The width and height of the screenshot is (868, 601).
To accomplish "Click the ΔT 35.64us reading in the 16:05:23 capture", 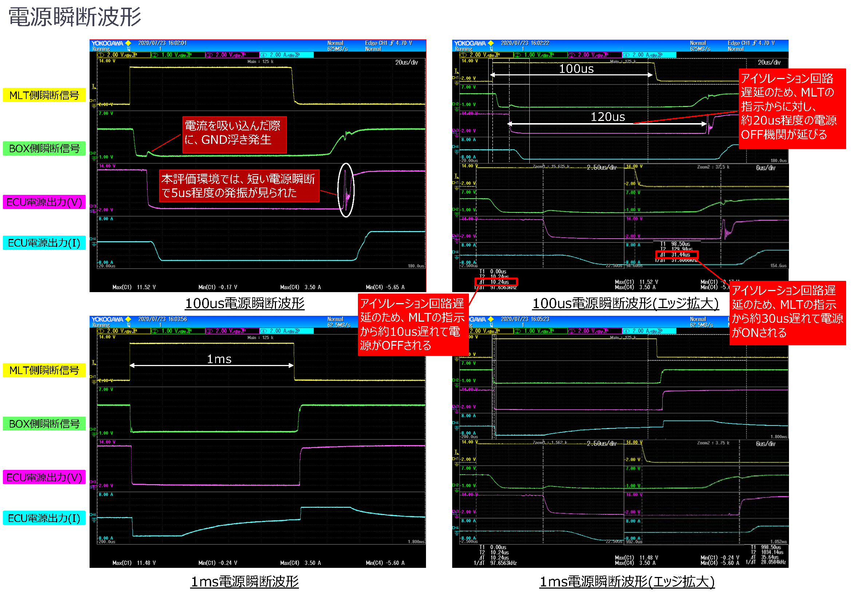I will coord(764,557).
